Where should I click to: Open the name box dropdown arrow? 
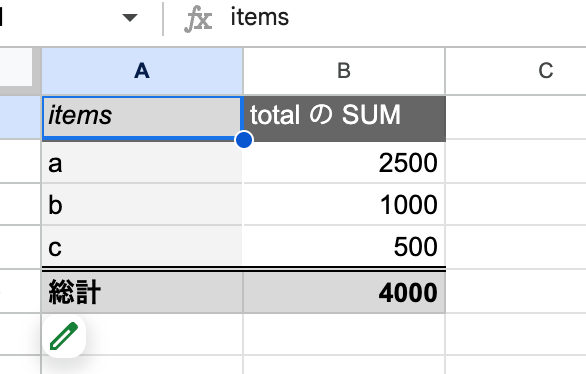click(x=130, y=18)
